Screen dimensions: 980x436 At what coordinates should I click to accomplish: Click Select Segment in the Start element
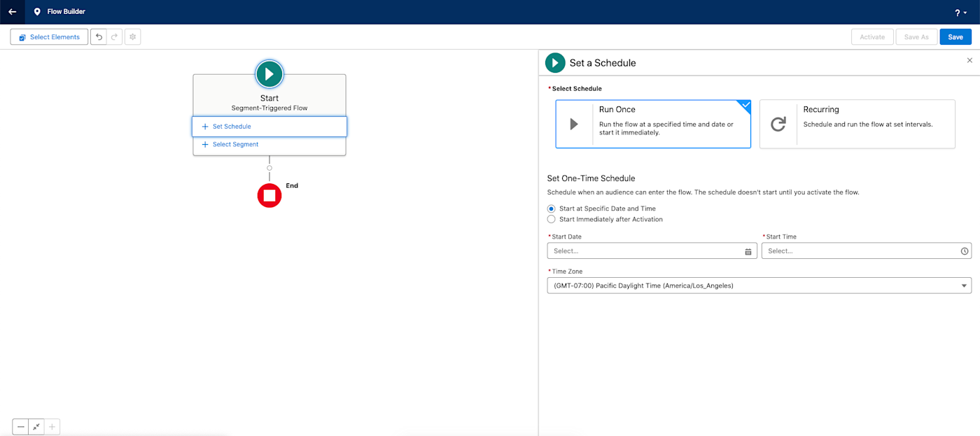(x=269, y=145)
